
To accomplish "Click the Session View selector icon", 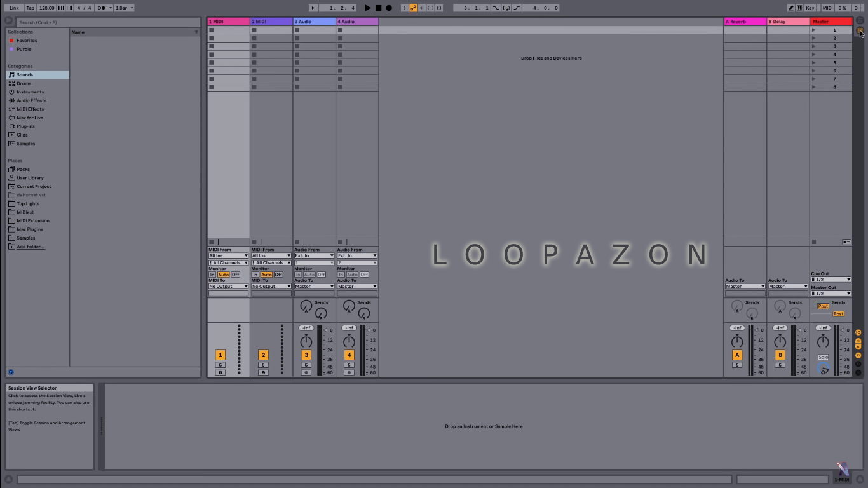I will pos(860,30).
